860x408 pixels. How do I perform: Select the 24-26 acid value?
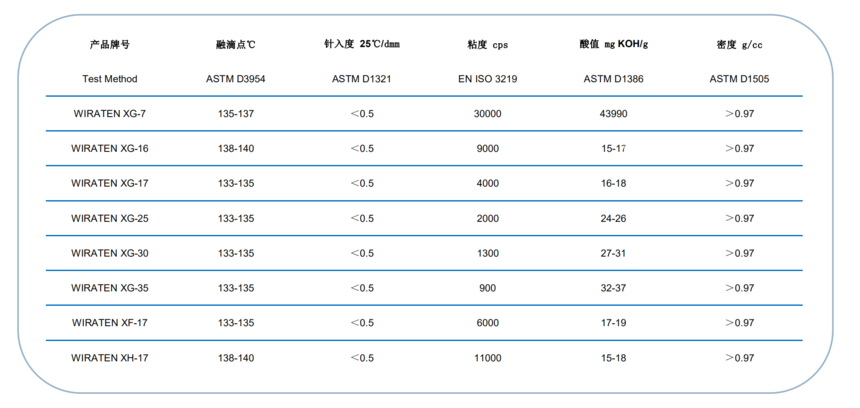tap(613, 218)
